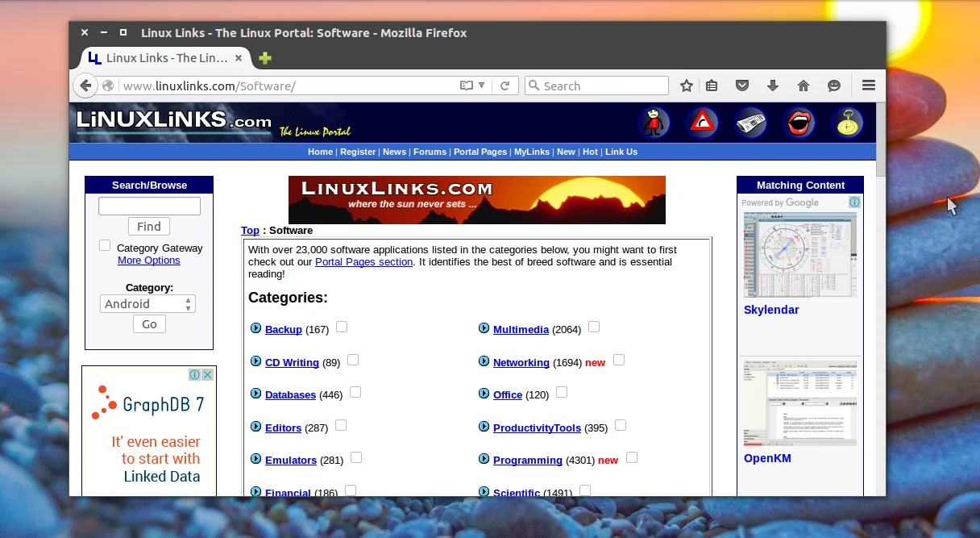Open the Firefox hamburger menu
The width and height of the screenshot is (980, 538).
tap(868, 85)
